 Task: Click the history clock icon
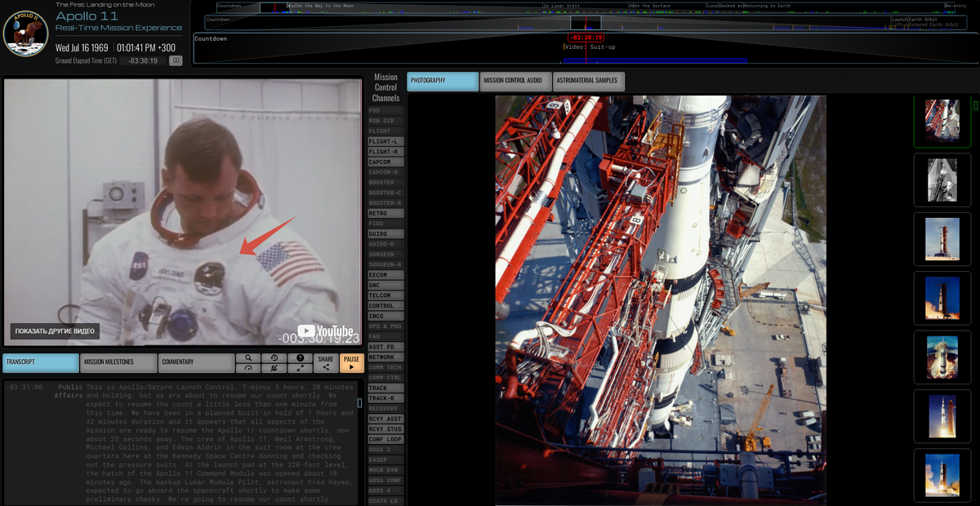point(274,357)
